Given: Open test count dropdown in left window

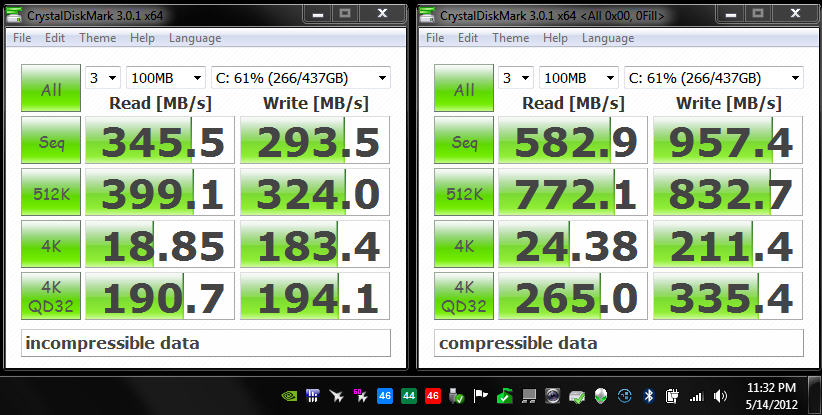Looking at the screenshot, I should point(103,78).
